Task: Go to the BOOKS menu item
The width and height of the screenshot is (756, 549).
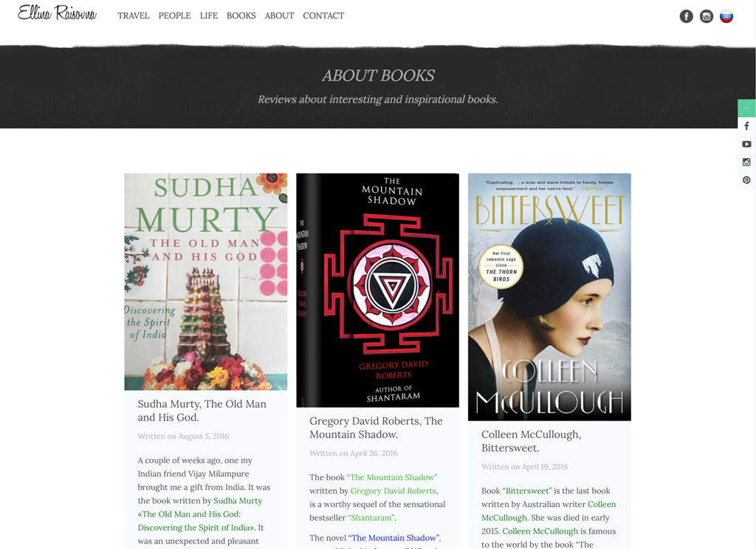Action: [x=241, y=16]
